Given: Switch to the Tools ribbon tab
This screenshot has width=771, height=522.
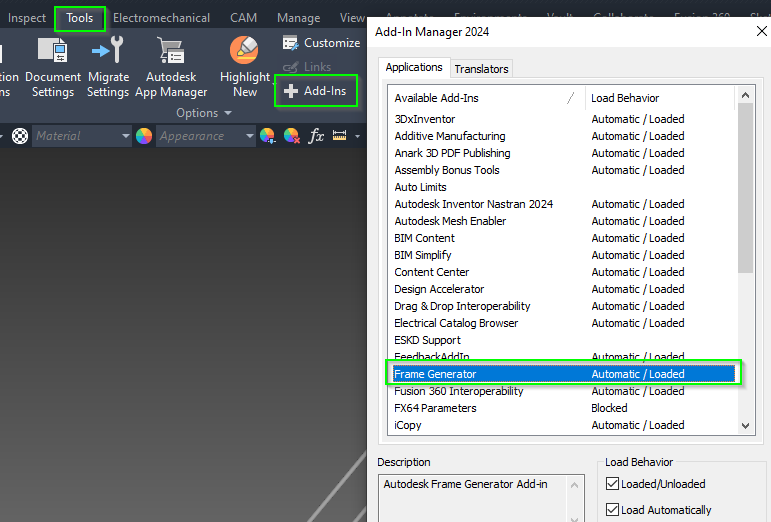Looking at the screenshot, I should 80,18.
